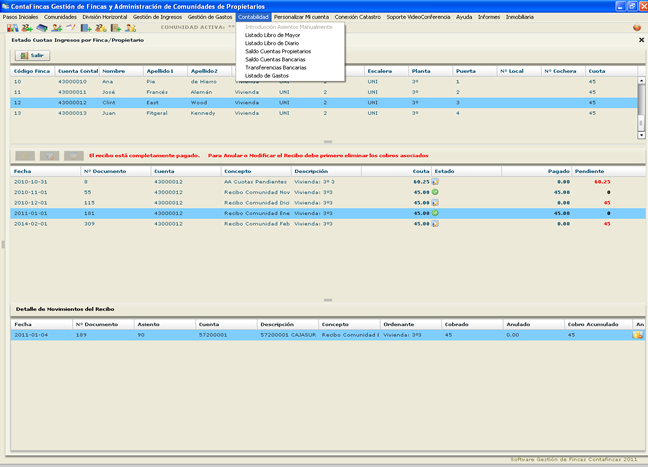The width and height of the screenshot is (648, 467).
Task: Click the single person with coins icon
Action: [131, 28]
